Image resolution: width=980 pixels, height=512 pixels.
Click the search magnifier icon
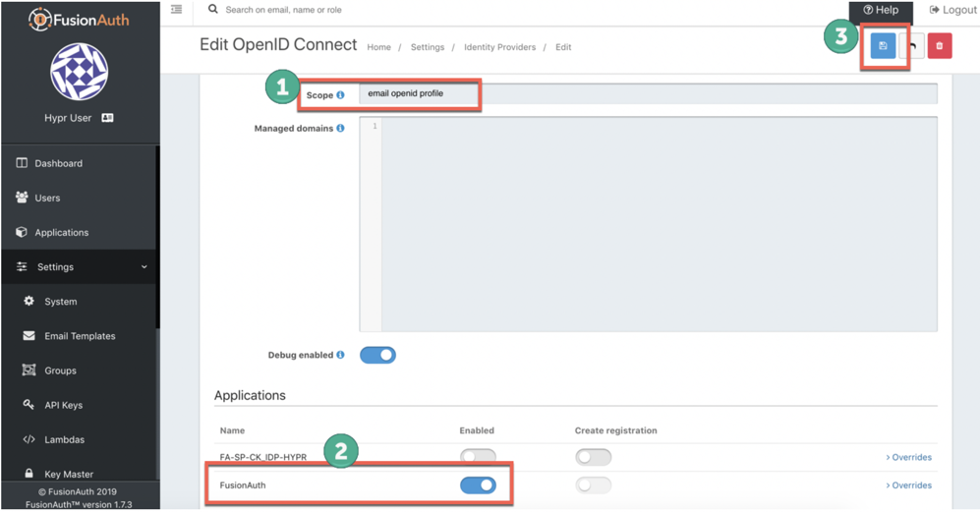[x=213, y=10]
